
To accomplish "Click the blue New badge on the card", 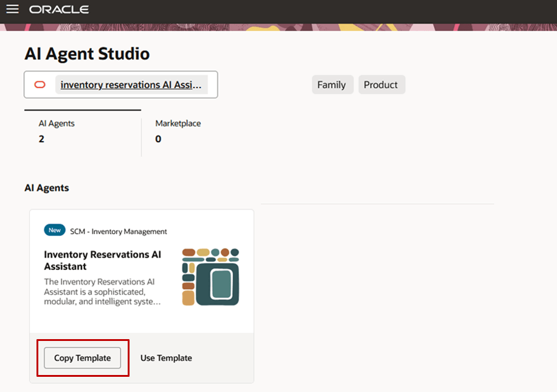I will [54, 230].
